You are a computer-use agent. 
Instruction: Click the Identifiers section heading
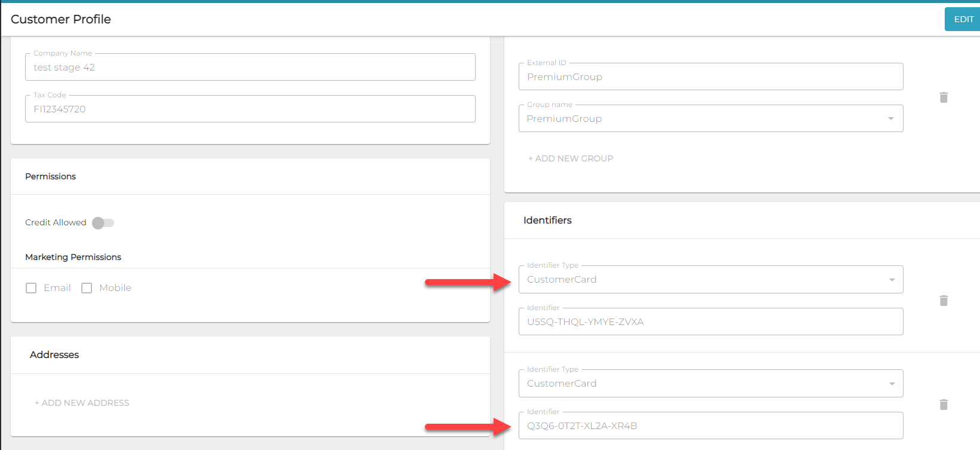pyautogui.click(x=547, y=221)
